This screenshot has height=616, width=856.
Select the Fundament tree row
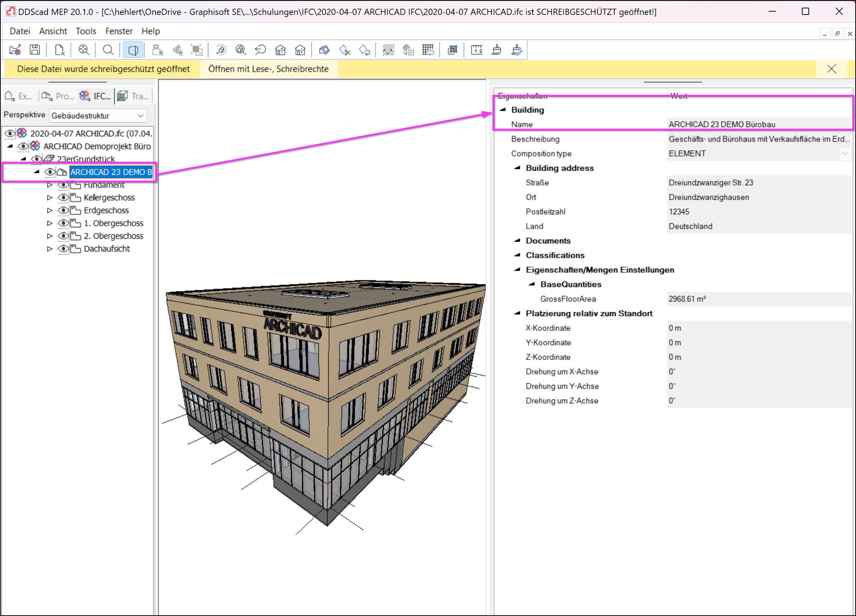pos(104,185)
